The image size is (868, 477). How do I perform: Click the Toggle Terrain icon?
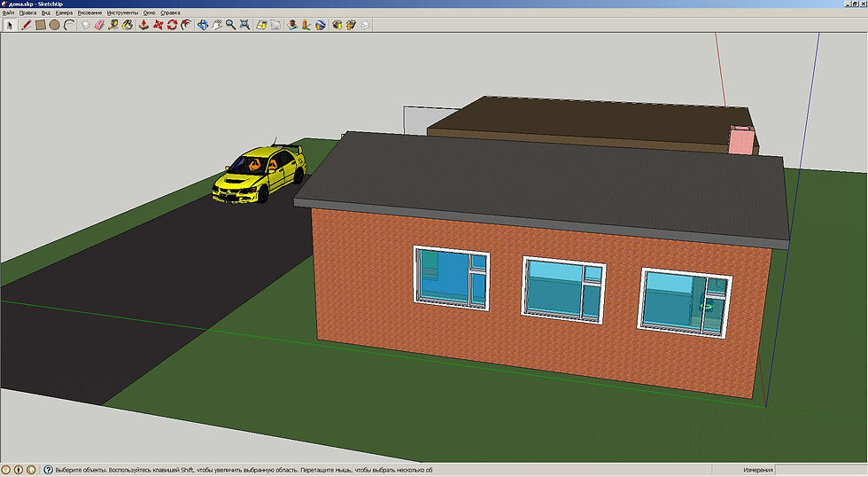(306, 25)
